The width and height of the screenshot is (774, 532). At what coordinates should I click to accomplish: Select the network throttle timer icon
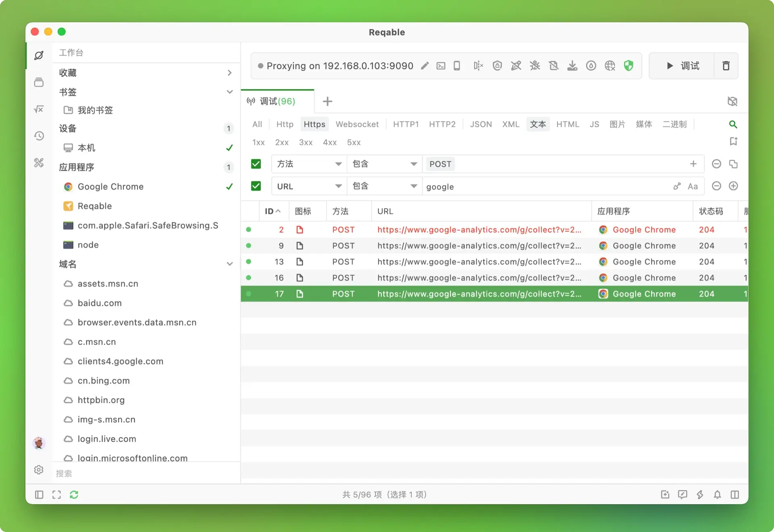click(x=591, y=66)
